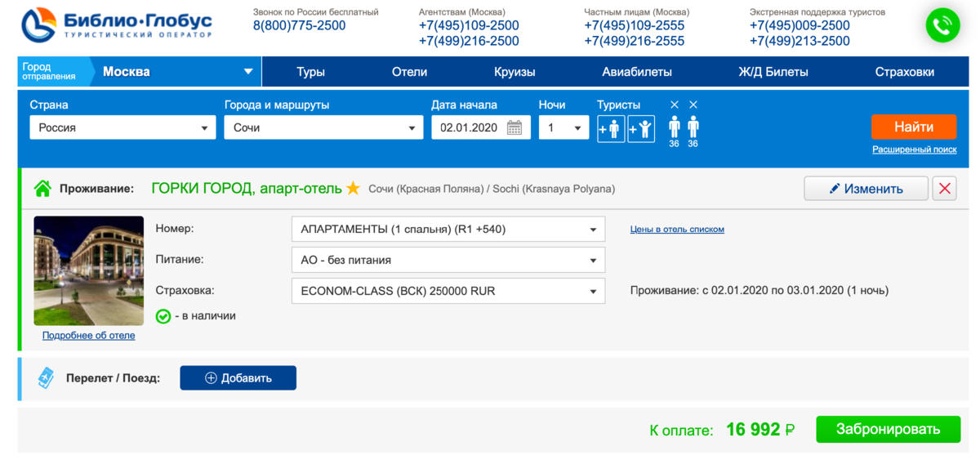The image size is (980, 460).
Task: Click the green phone call icon
Action: (x=942, y=25)
